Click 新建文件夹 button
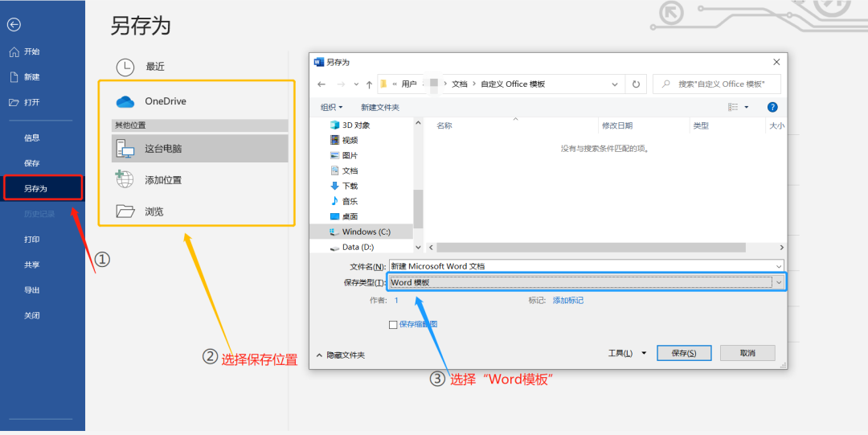868x435 pixels. tap(380, 107)
